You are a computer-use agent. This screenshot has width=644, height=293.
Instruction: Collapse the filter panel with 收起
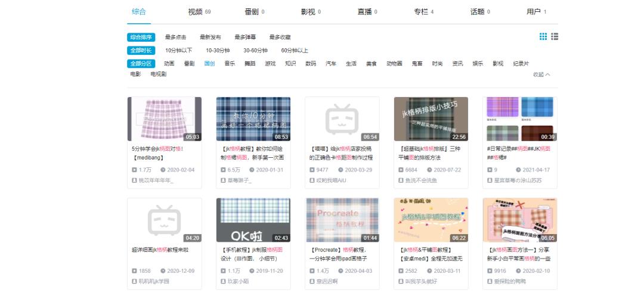(541, 74)
